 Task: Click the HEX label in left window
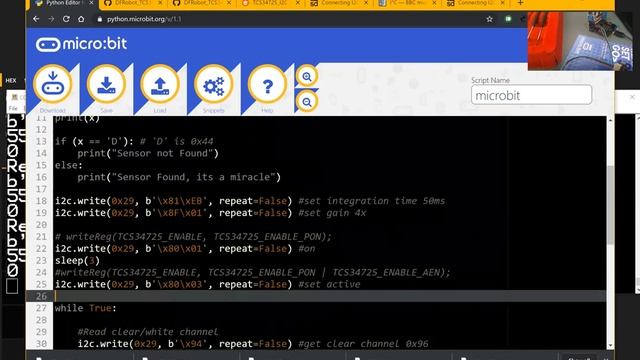click(x=11, y=80)
